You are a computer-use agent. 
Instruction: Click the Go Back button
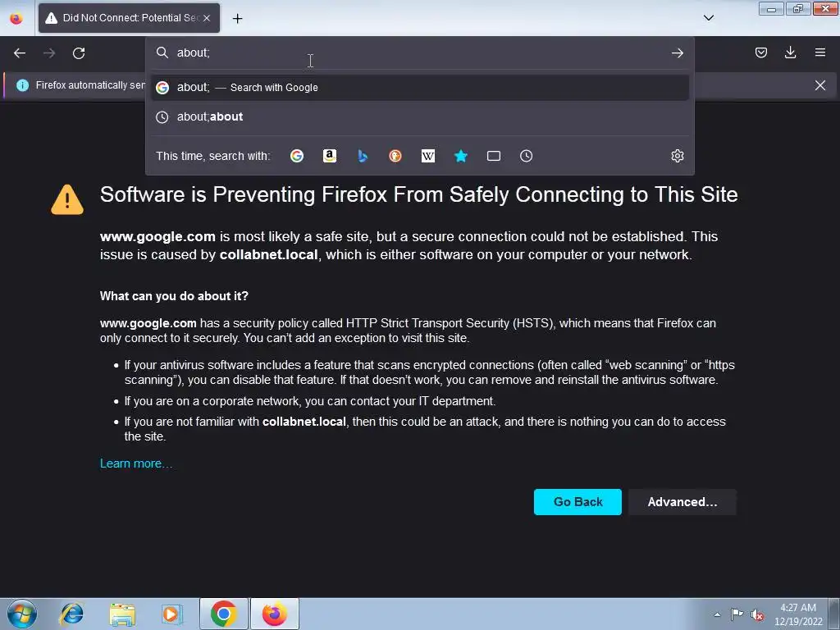[577, 502]
